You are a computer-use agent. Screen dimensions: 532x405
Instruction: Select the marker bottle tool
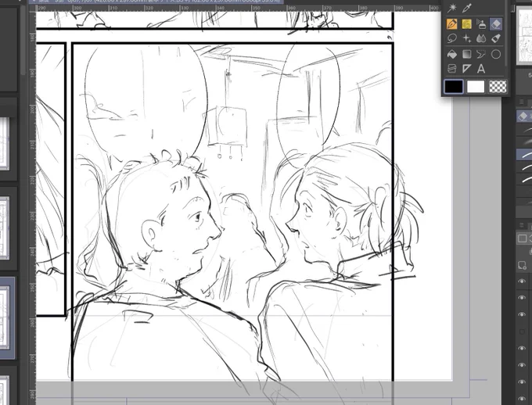point(496,38)
